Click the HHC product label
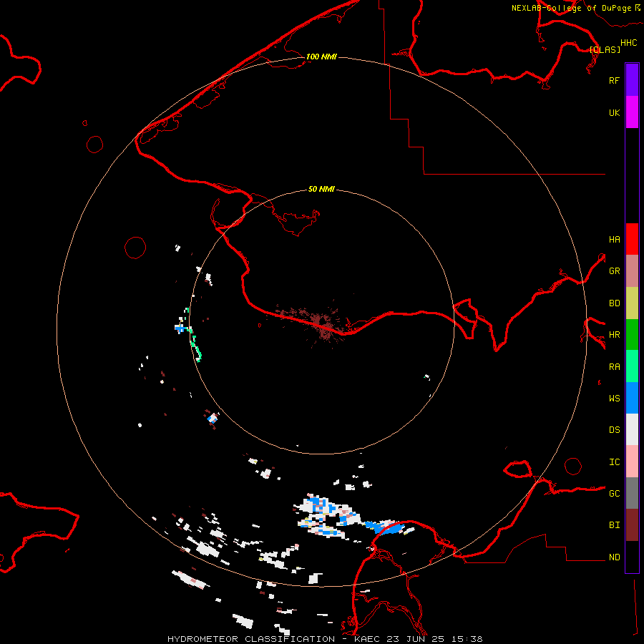This screenshot has height=644, width=644. click(628, 43)
